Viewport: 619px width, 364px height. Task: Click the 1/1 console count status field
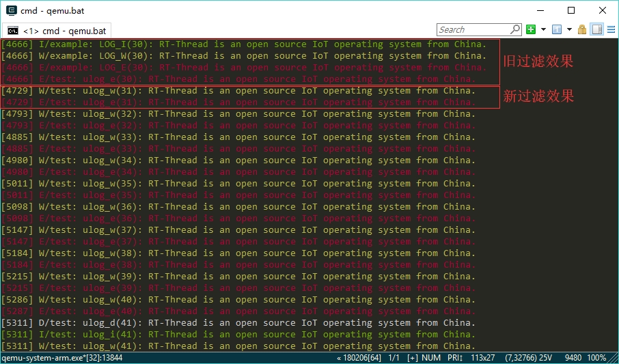(x=394, y=358)
